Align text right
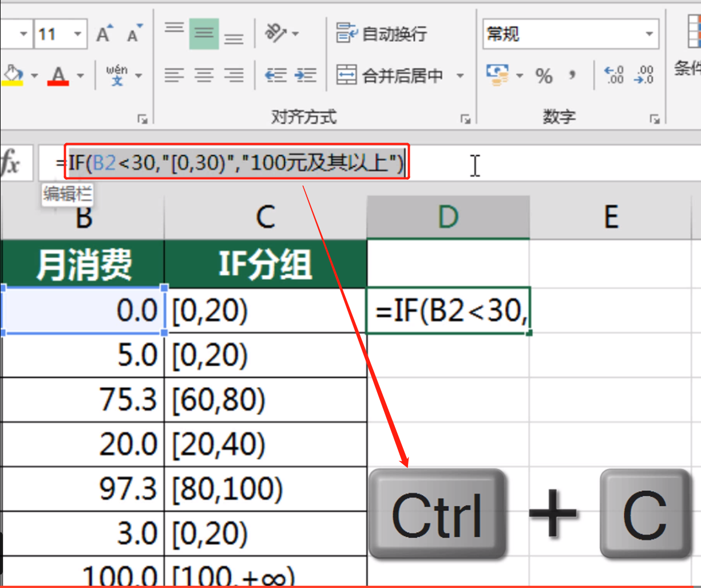 233,75
